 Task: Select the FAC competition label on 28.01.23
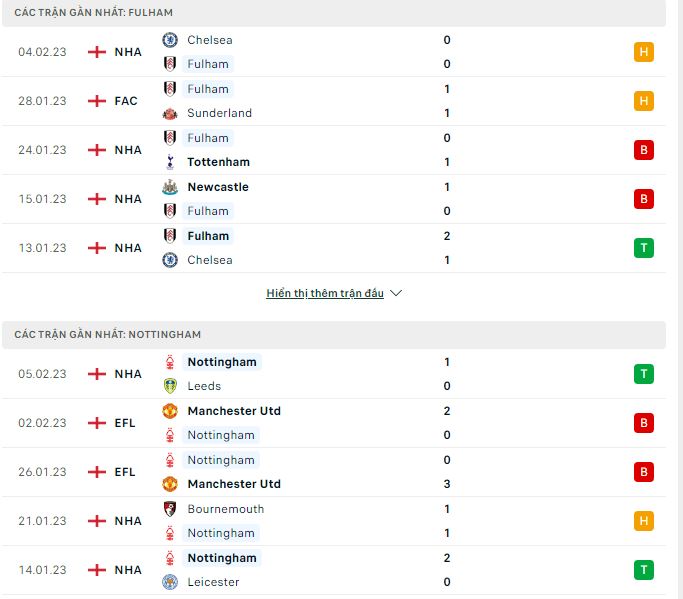[x=126, y=101]
